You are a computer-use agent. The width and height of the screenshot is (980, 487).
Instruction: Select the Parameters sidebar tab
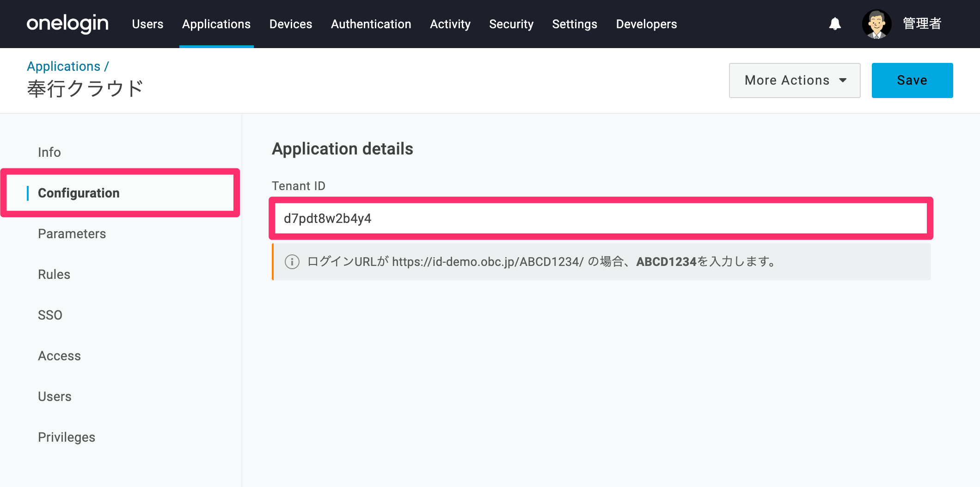[72, 234]
